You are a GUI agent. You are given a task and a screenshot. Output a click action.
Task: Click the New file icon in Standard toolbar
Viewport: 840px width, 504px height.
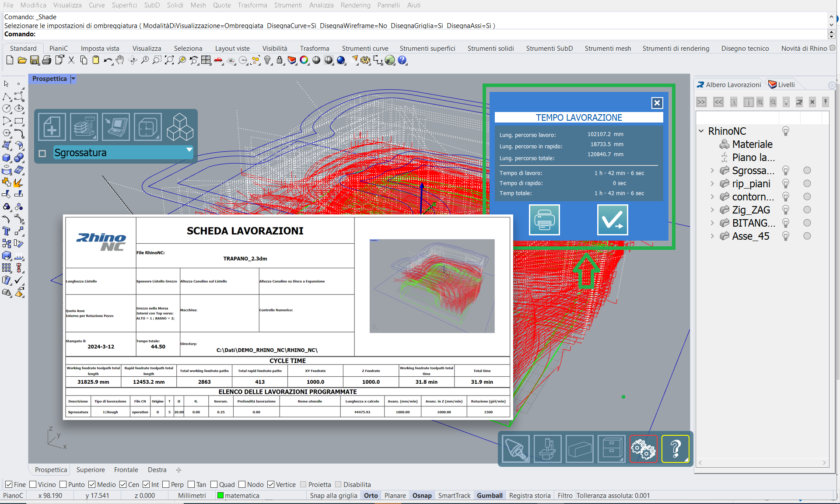(x=10, y=60)
